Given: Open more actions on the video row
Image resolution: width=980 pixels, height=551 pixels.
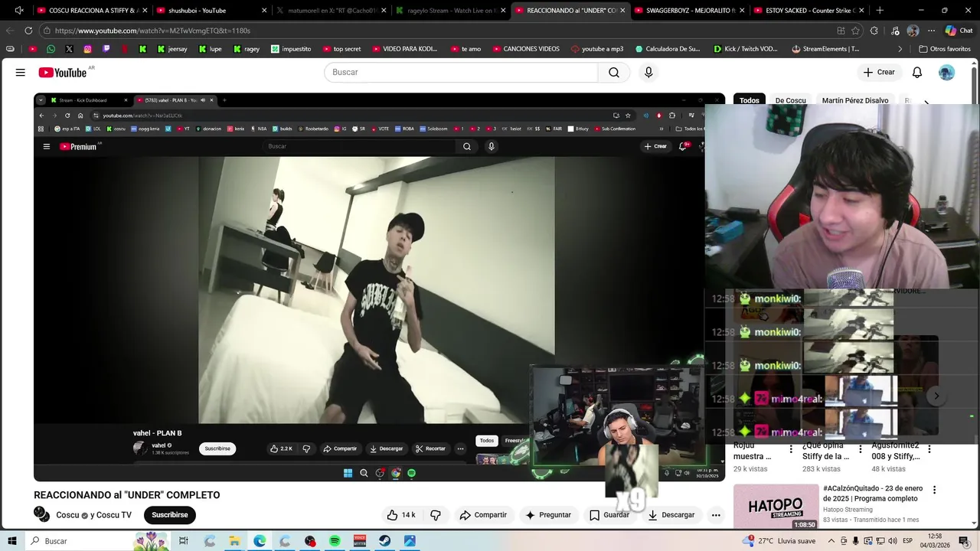Looking at the screenshot, I should coord(716,515).
